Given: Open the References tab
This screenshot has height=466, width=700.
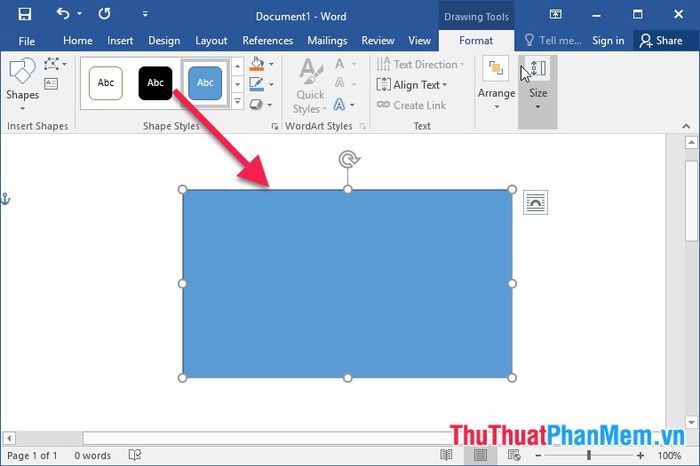Looking at the screenshot, I should [x=267, y=41].
